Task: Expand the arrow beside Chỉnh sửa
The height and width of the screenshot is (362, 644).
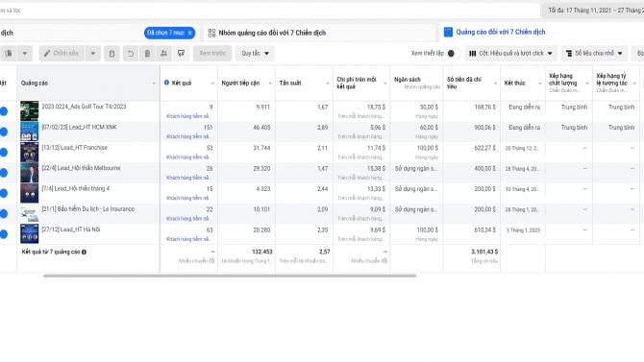Action: (x=93, y=54)
